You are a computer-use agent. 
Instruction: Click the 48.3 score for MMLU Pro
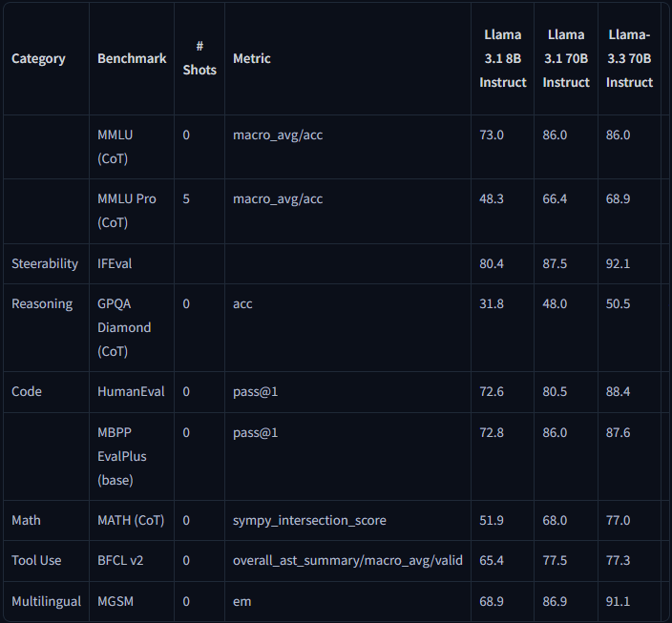pos(492,198)
